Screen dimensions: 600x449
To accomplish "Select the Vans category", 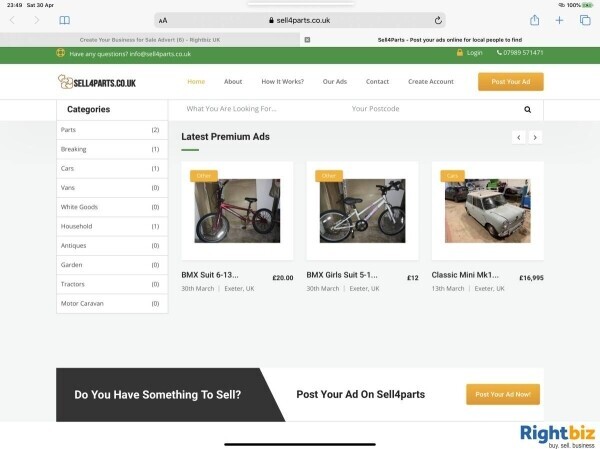I will [112, 188].
